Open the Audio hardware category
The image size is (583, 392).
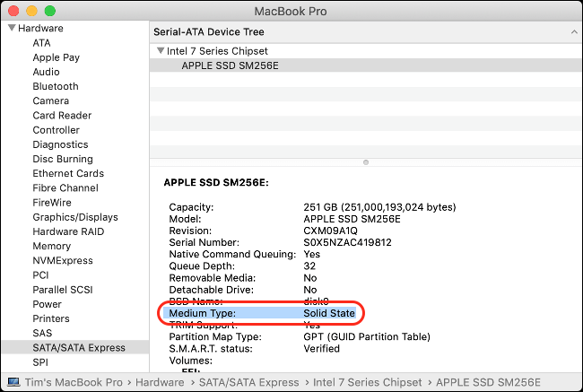tap(46, 72)
